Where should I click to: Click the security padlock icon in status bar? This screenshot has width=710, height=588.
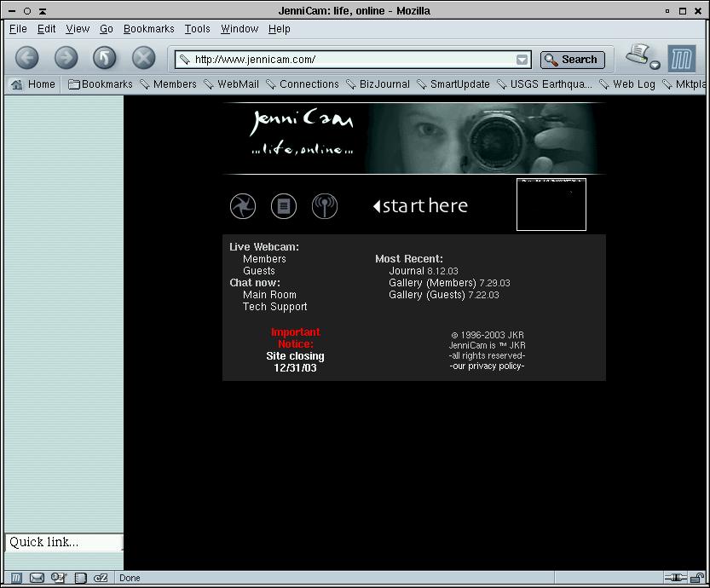pyautogui.click(x=697, y=578)
